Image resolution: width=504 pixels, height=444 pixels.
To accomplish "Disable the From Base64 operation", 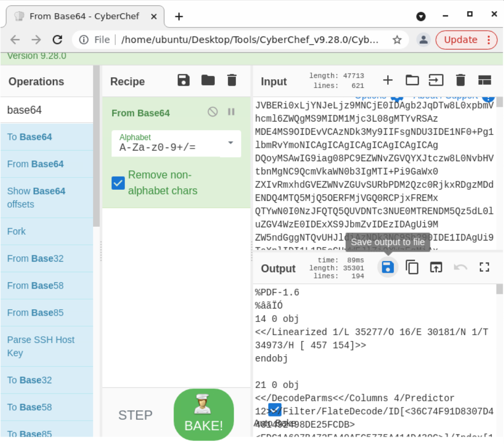I will (213, 112).
